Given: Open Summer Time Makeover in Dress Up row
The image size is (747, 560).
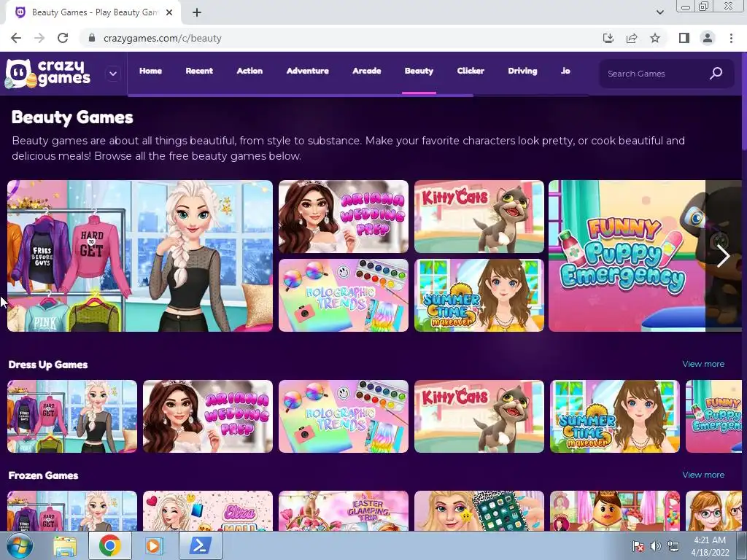Looking at the screenshot, I should point(615,416).
